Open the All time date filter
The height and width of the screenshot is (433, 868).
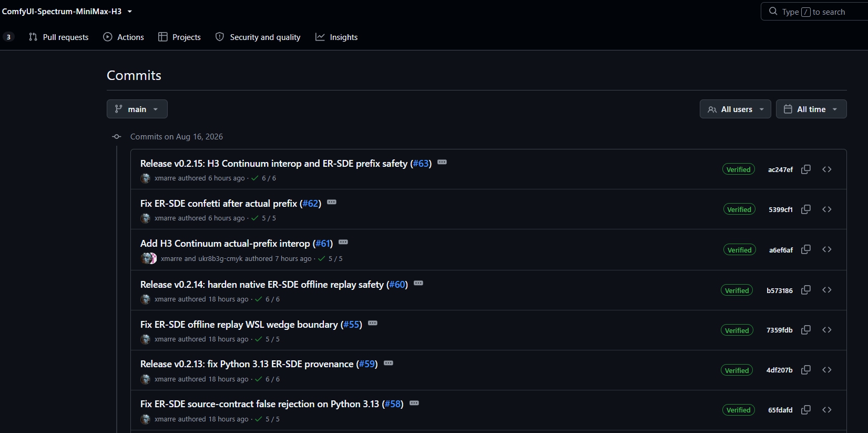(811, 109)
